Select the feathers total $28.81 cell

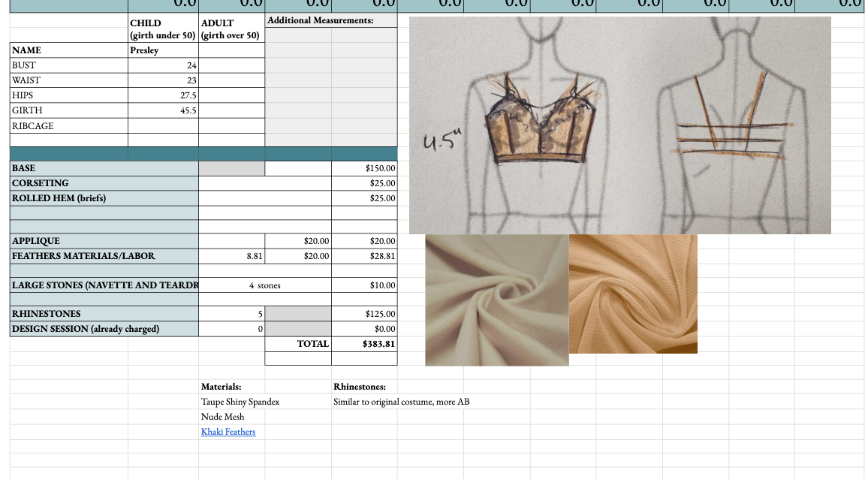click(364, 256)
